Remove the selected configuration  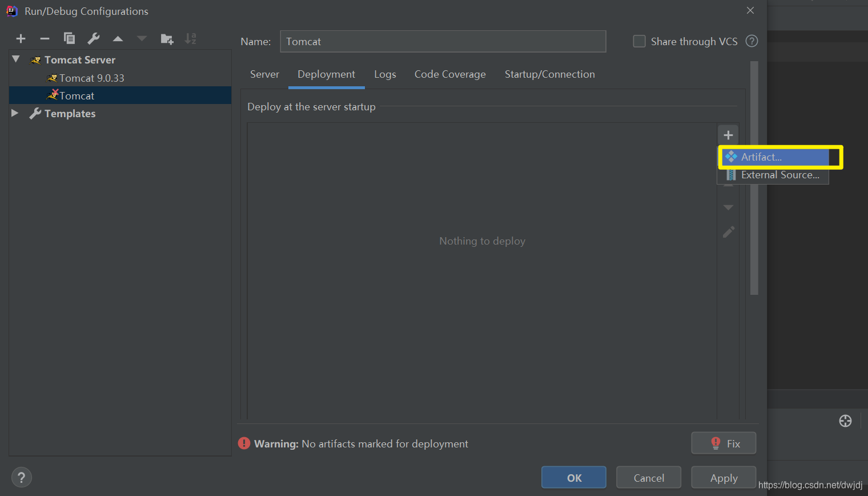pos(45,39)
